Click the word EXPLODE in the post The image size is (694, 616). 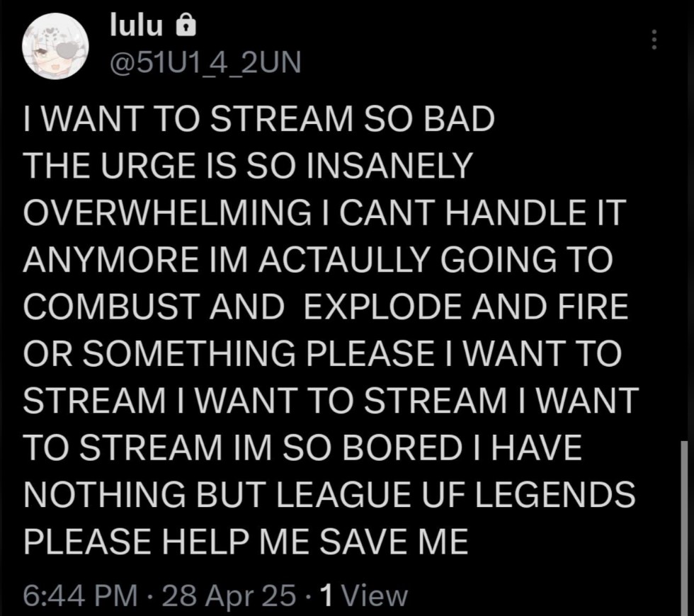tap(383, 307)
